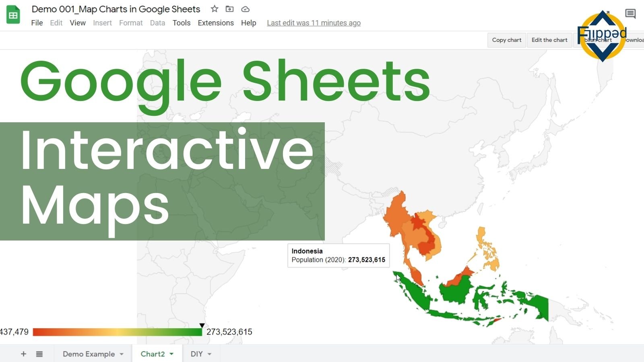The width and height of the screenshot is (644, 362).
Task: Open the Edit menu
Action: (56, 23)
